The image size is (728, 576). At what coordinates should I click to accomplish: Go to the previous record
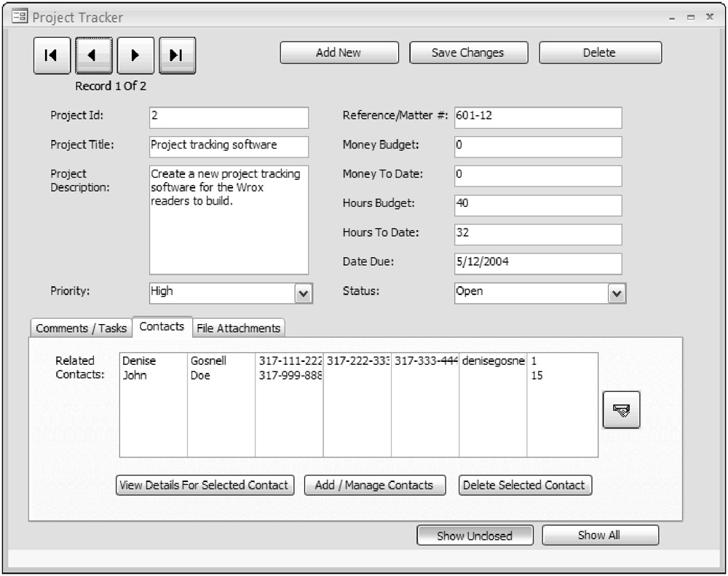pos(93,55)
